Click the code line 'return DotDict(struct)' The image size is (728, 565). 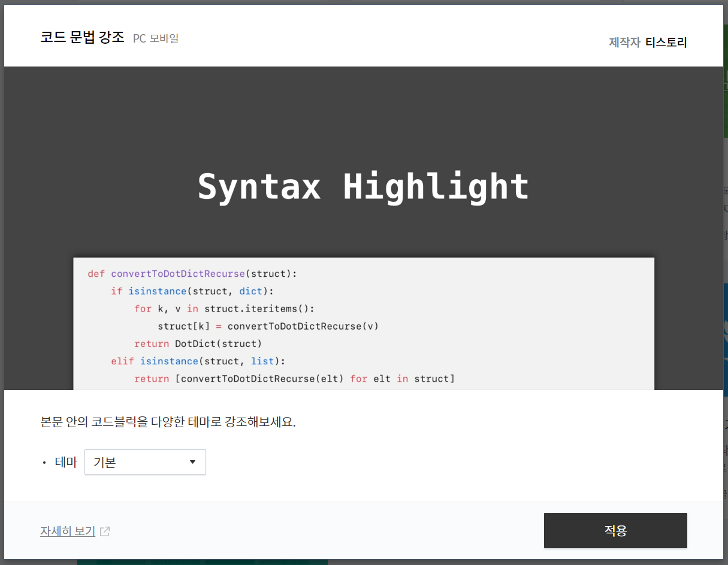point(198,344)
